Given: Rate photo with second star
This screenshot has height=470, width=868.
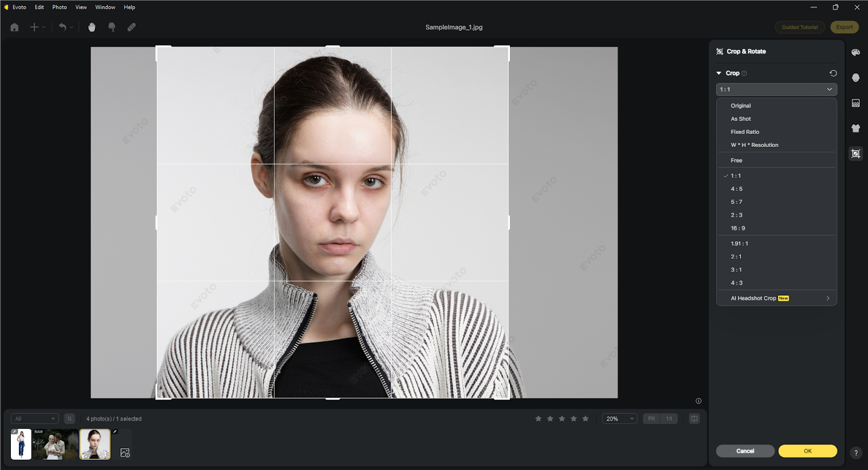Looking at the screenshot, I should pos(550,419).
